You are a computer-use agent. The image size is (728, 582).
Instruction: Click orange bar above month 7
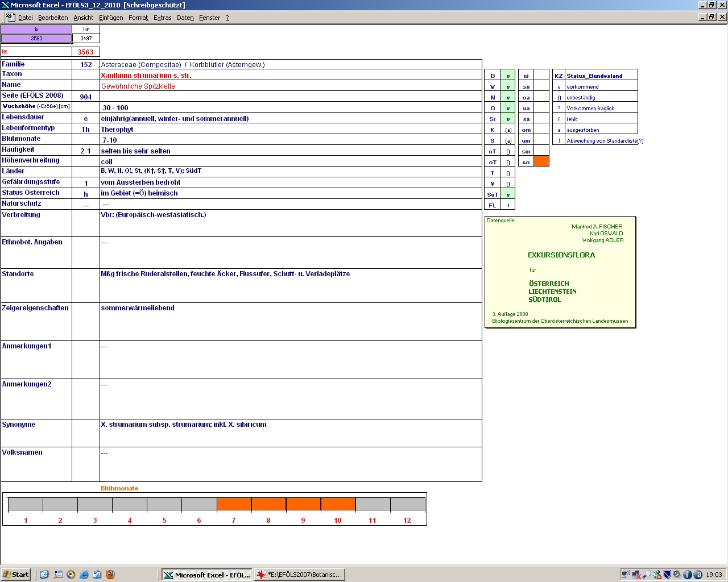pos(234,504)
